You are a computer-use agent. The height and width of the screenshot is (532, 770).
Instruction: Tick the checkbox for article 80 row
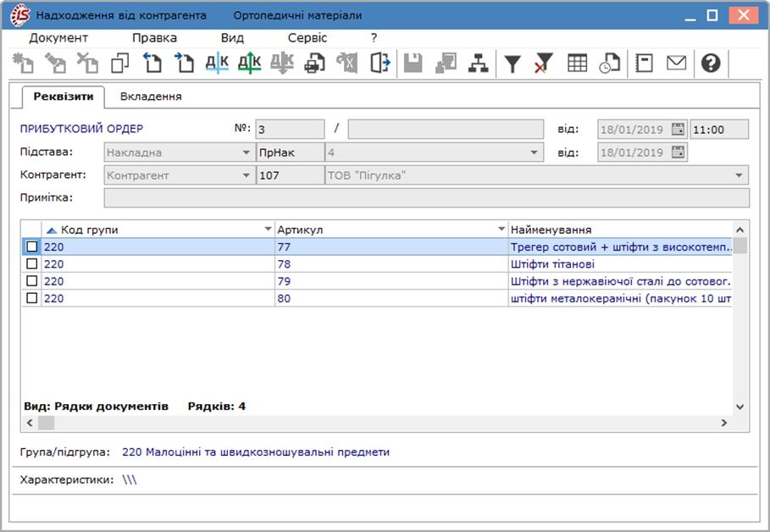tap(32, 298)
